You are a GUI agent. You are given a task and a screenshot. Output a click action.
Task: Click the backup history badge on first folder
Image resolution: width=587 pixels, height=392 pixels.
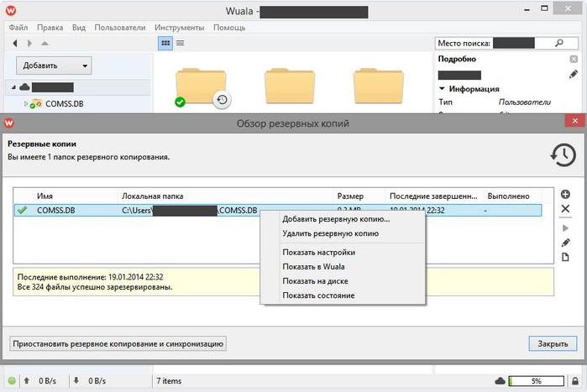pyautogui.click(x=222, y=100)
